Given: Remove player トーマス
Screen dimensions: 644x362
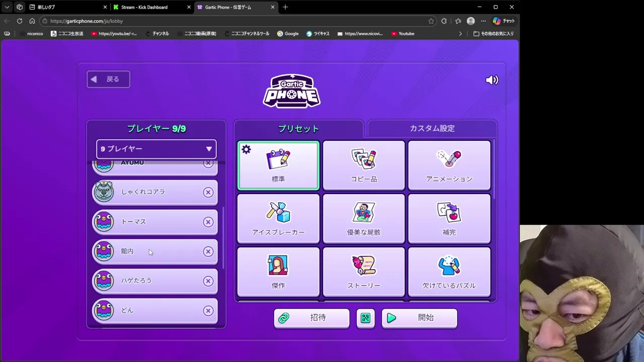Looking at the screenshot, I should (x=208, y=222).
